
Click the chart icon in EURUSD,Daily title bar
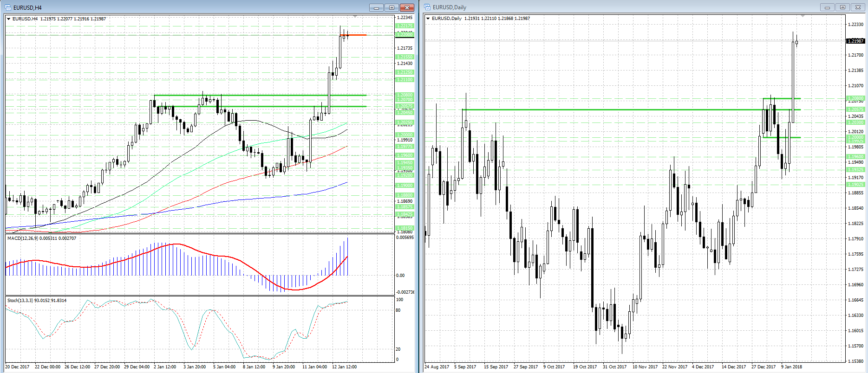point(427,7)
